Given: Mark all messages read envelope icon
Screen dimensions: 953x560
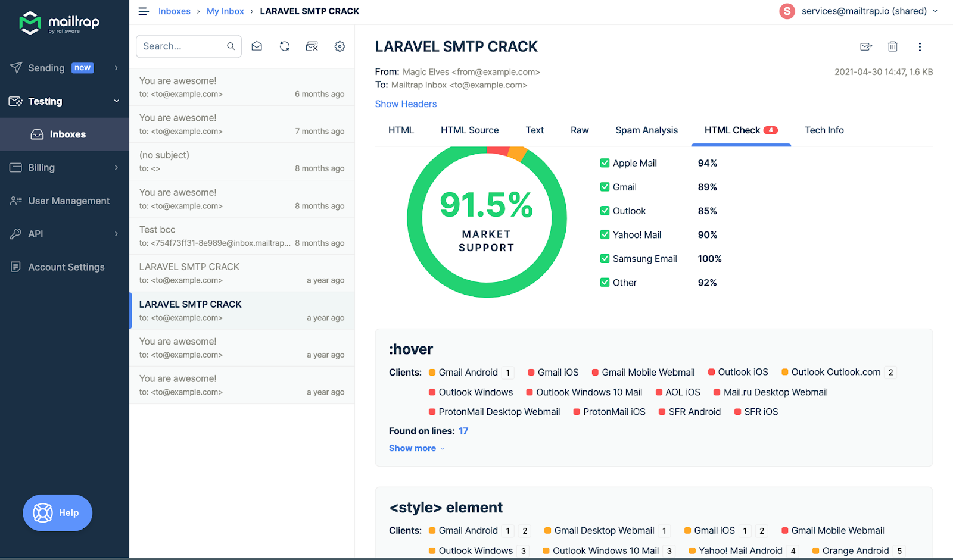Looking at the screenshot, I should (257, 46).
